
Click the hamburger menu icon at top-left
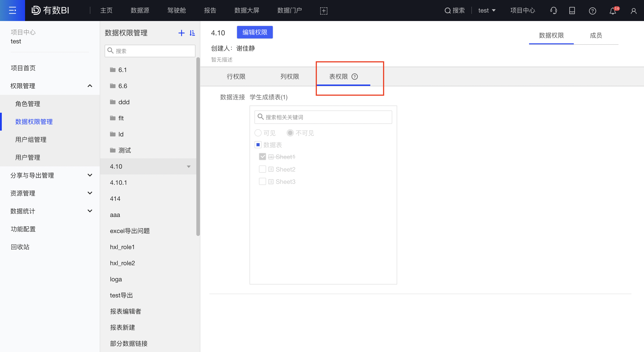coord(12,11)
